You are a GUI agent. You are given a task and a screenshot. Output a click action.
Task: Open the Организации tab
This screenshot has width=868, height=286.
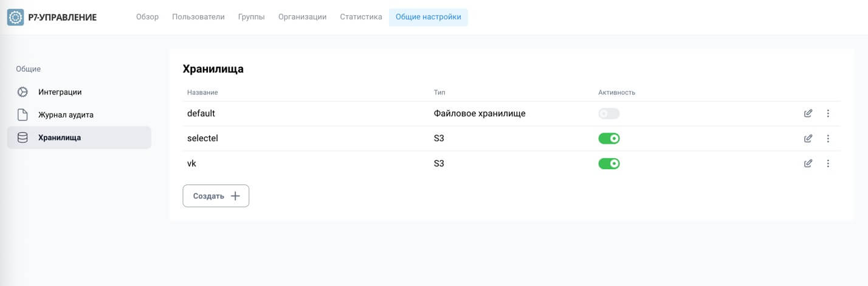tap(302, 17)
